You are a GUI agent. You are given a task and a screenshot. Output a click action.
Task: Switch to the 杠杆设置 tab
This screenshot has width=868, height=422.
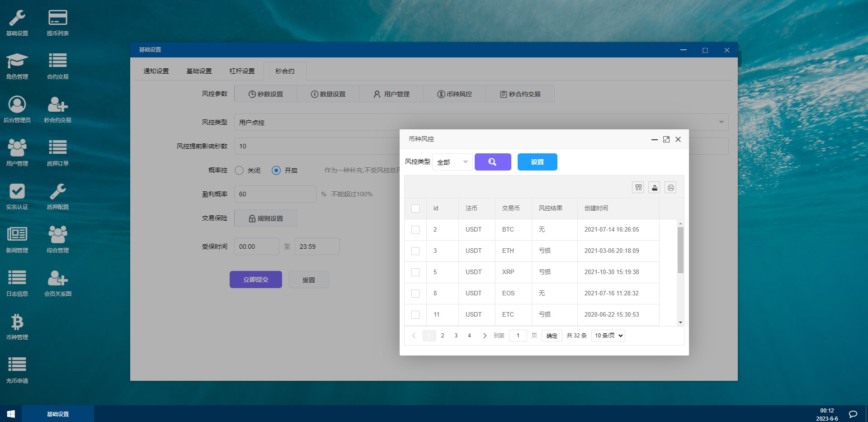(242, 71)
